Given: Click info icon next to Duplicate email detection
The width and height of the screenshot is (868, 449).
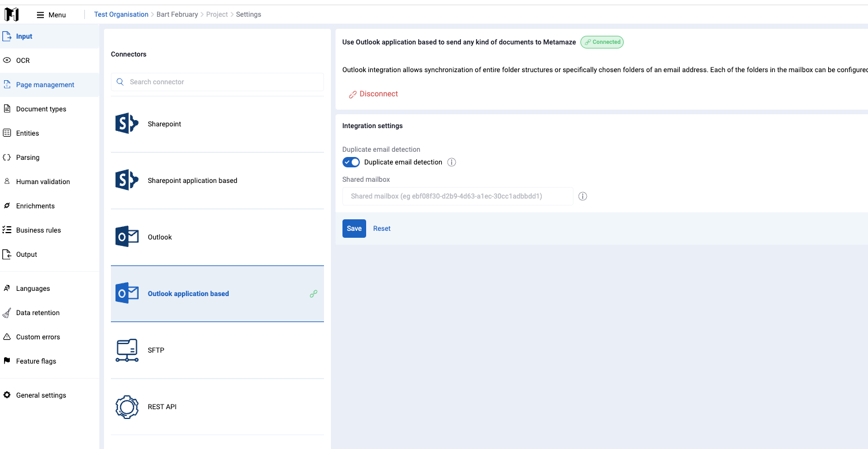Looking at the screenshot, I should tap(452, 162).
